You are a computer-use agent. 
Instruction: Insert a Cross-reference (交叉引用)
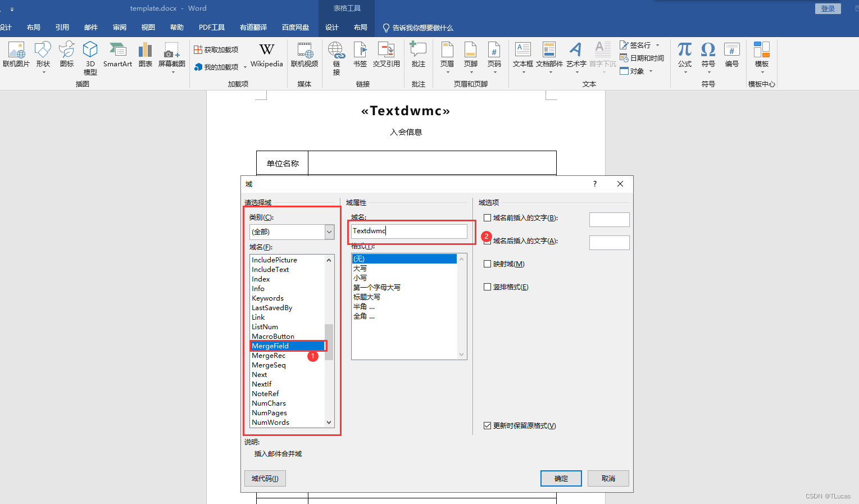point(387,55)
